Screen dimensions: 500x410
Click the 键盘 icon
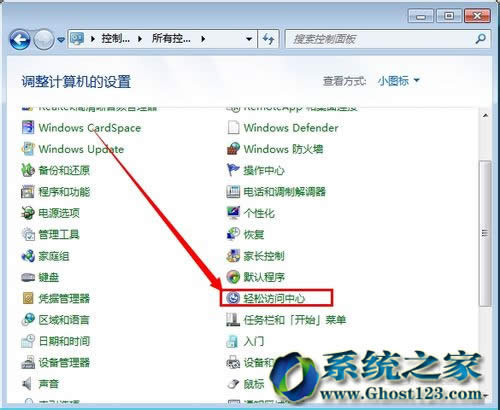[x=28, y=277]
